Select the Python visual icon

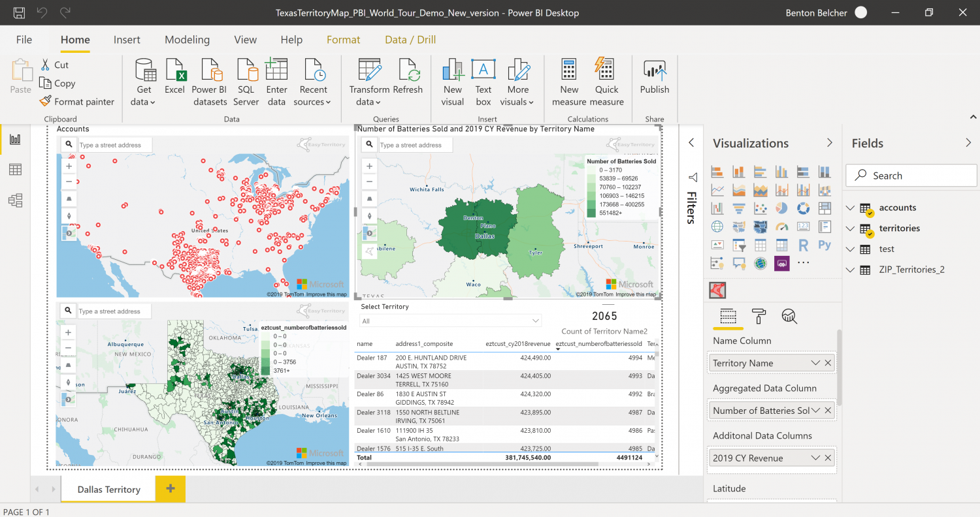(x=824, y=245)
